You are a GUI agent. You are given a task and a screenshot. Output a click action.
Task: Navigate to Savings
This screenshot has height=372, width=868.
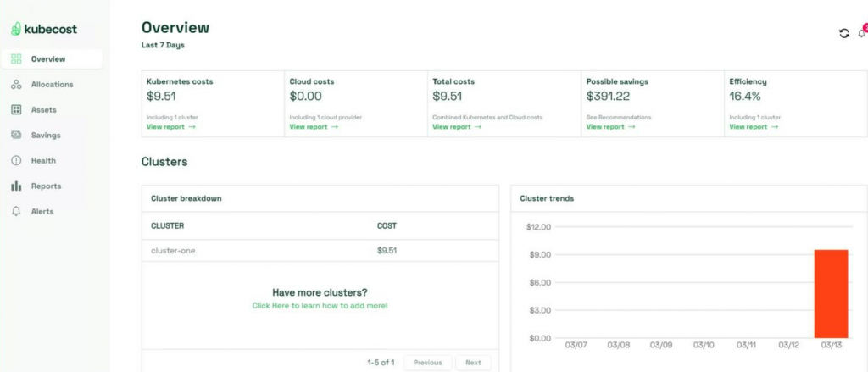tap(46, 135)
